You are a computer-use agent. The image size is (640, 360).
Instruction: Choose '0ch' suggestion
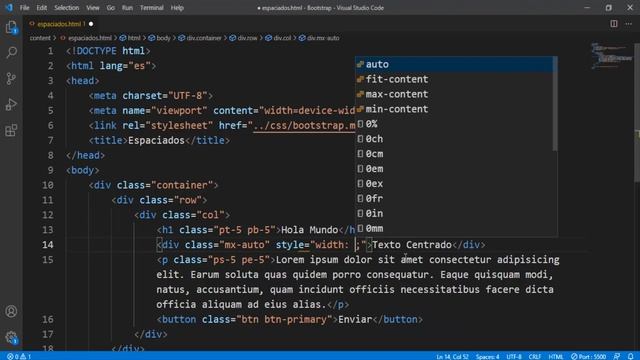click(x=454, y=139)
